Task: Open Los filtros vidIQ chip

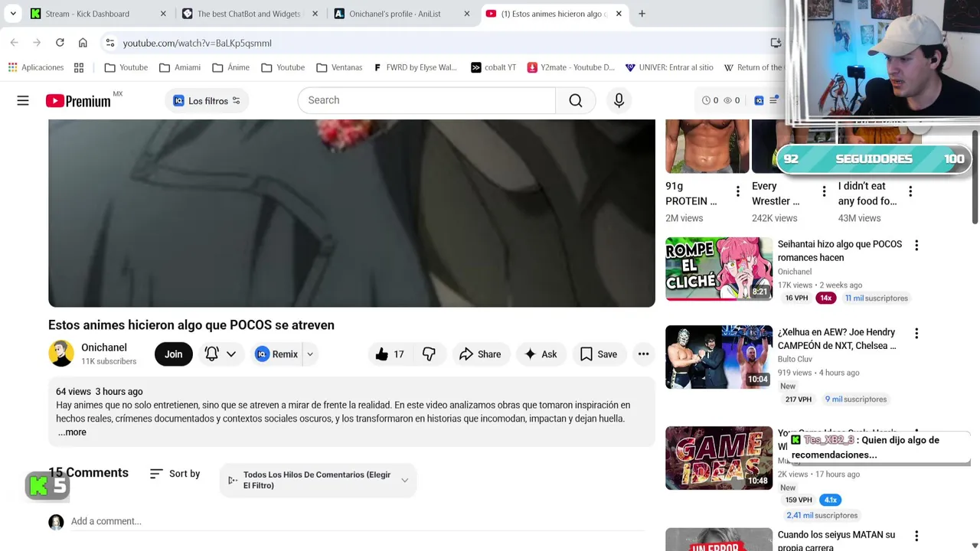Action: [207, 101]
